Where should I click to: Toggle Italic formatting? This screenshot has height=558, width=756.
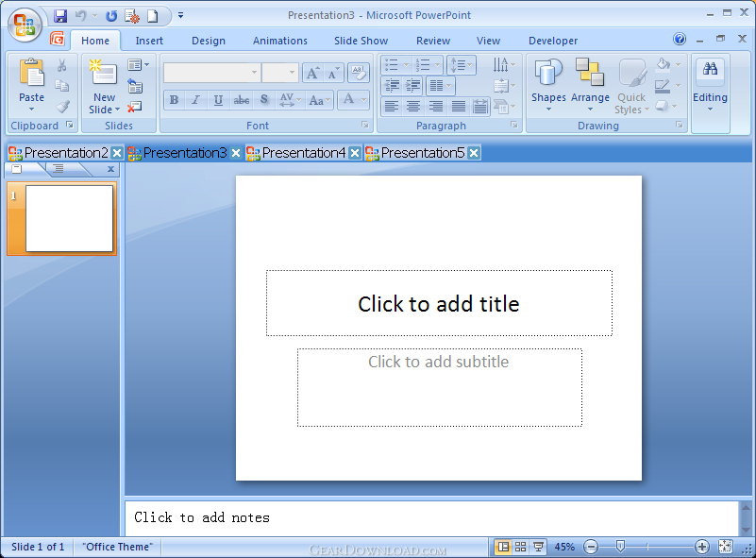tap(195, 100)
